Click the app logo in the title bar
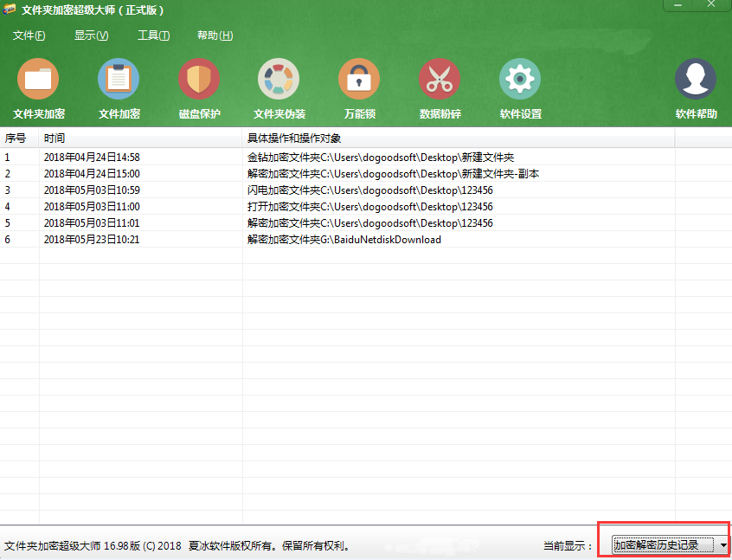732x560 pixels. (9, 10)
